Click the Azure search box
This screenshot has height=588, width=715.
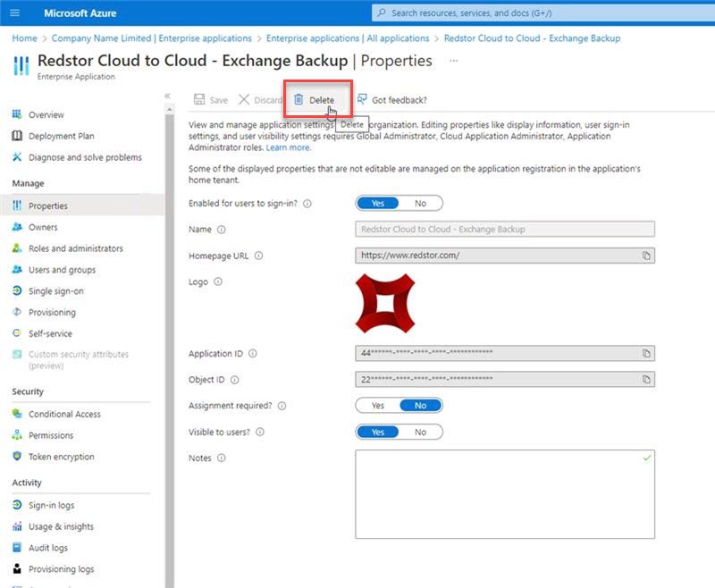(543, 13)
